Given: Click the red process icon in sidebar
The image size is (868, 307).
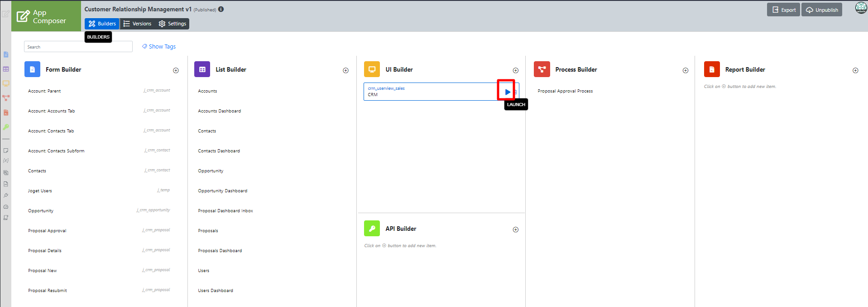Looking at the screenshot, I should coord(6,98).
